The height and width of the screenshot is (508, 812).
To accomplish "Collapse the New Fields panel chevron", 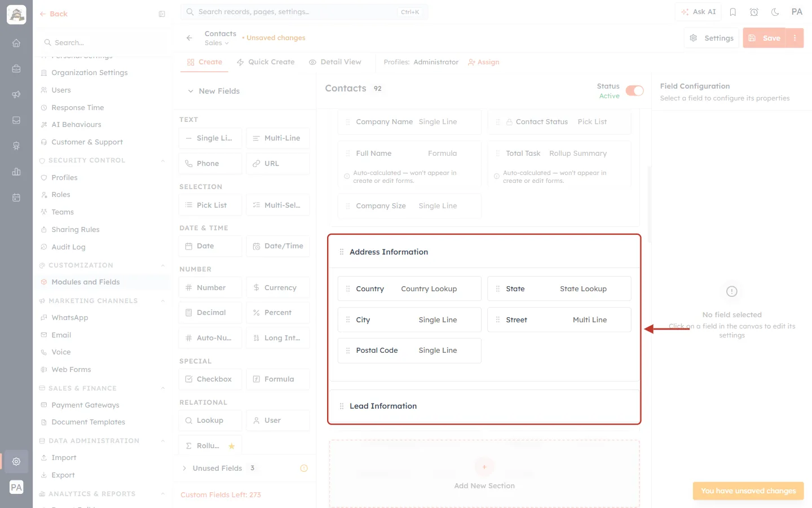I will (x=191, y=91).
